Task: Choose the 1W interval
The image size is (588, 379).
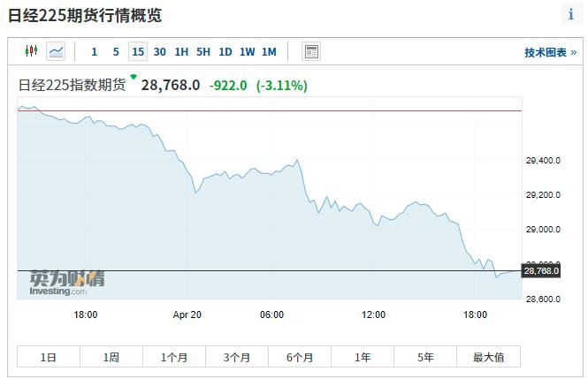Action: coord(248,52)
